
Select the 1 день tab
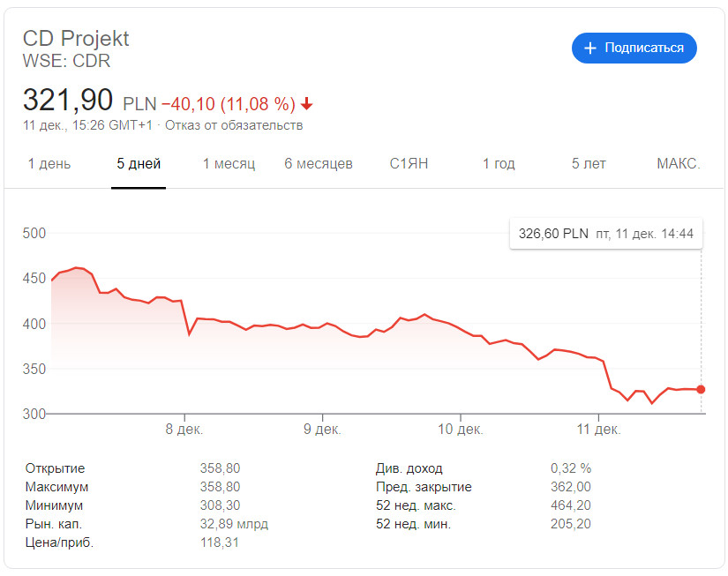49,164
